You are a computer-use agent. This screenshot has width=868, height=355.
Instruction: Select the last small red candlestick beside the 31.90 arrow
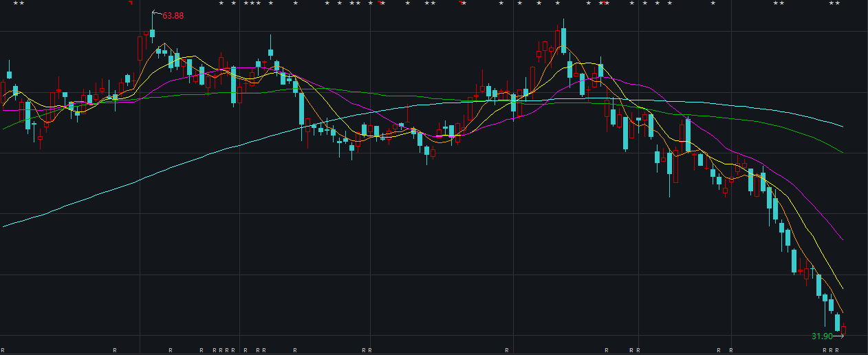coord(844,329)
